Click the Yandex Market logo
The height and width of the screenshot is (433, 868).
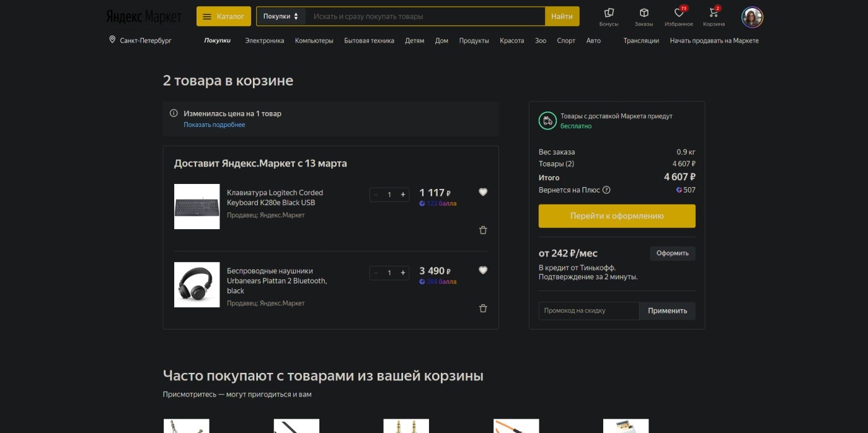click(x=143, y=17)
